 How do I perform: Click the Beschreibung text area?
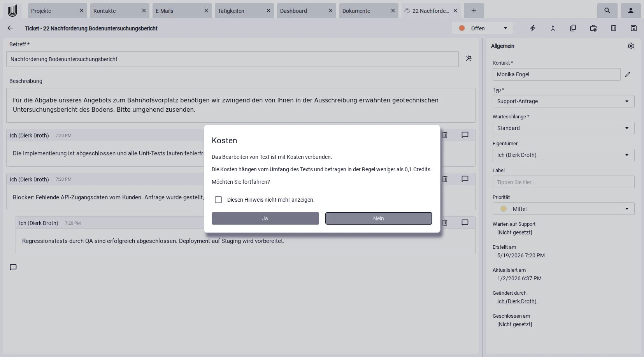coord(241,105)
